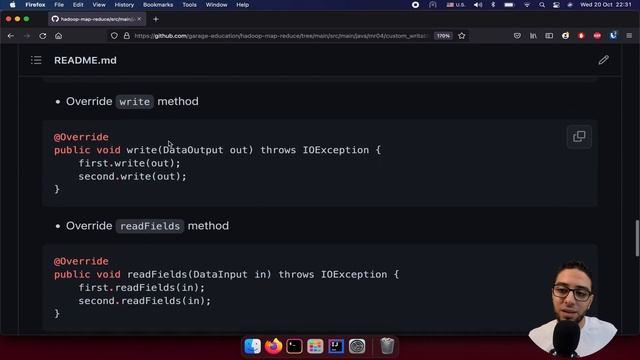Open the Bookmarks menu
The image size is (640, 360).
click(x=158, y=5)
